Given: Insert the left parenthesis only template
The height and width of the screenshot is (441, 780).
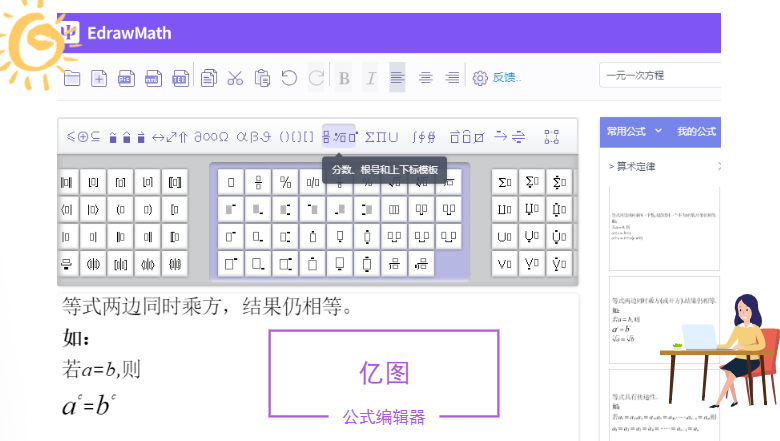Looking at the screenshot, I should [120, 210].
